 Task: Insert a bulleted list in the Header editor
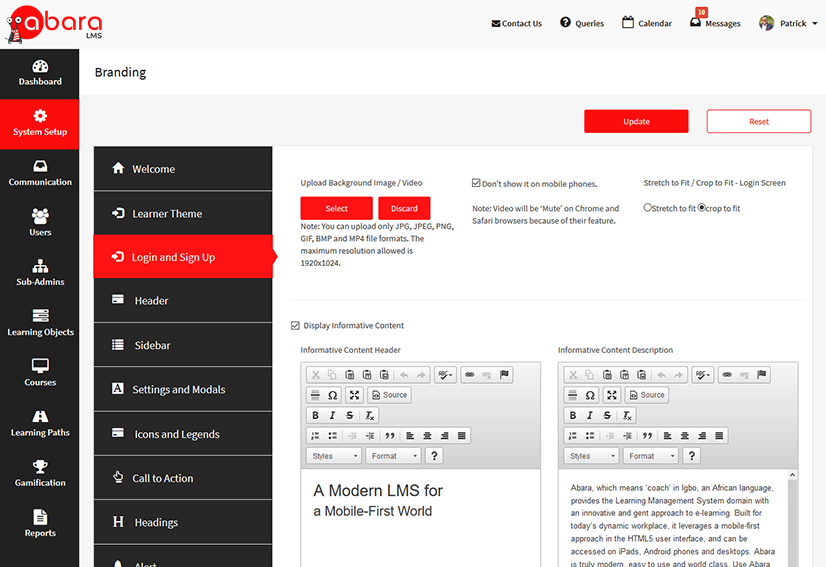[332, 435]
